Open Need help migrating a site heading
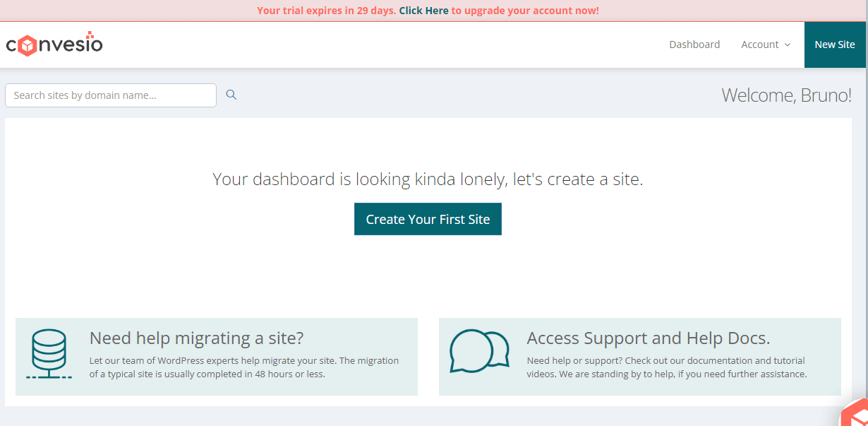Viewport: 868px width, 426px height. click(x=196, y=338)
